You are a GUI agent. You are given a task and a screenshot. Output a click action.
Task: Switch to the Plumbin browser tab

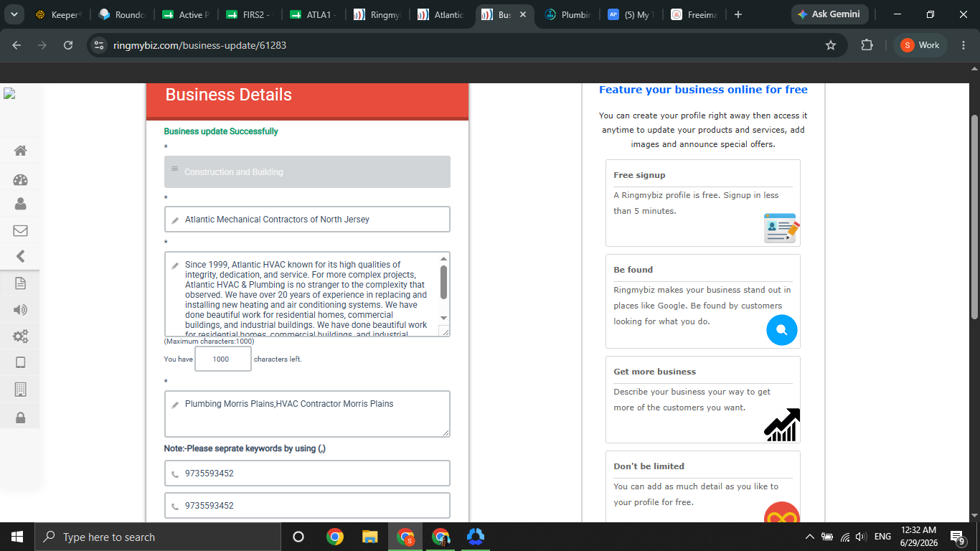tap(567, 14)
